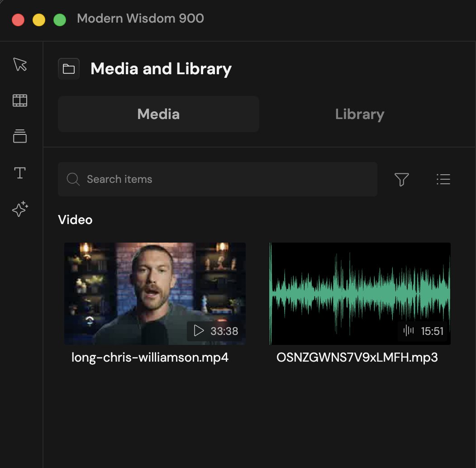Click the search magnifier icon in the search bar
The height and width of the screenshot is (468, 476).
[x=73, y=179]
